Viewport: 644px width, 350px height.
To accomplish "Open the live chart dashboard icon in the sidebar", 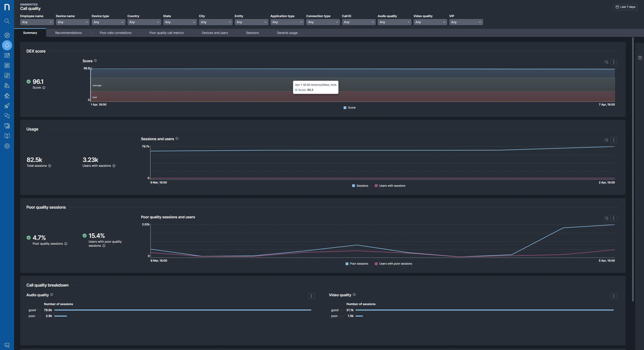I will [x=7, y=56].
